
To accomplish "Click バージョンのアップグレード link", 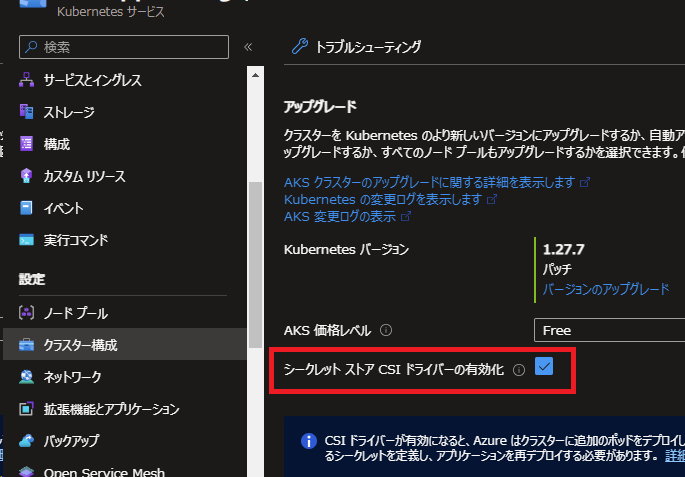I will (x=606, y=289).
